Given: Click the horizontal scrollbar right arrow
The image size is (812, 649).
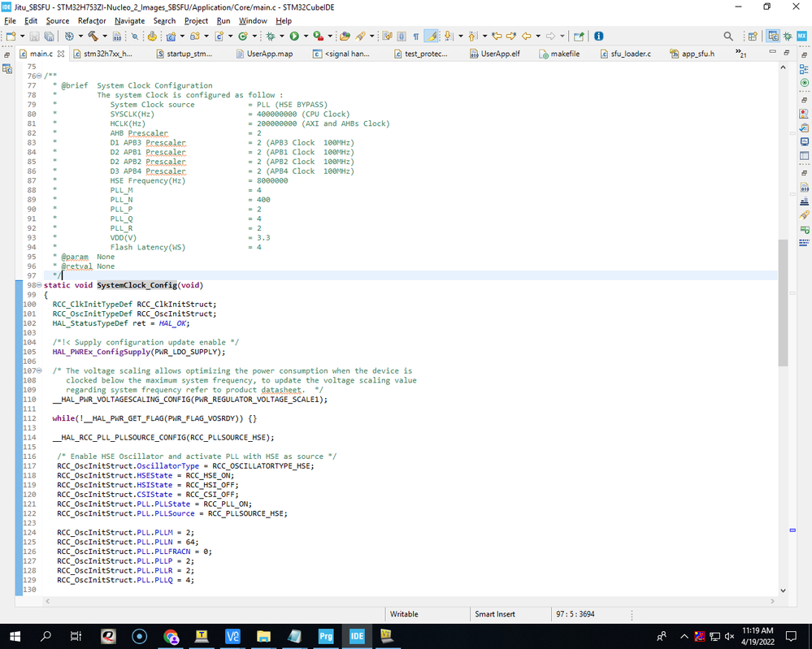Looking at the screenshot, I should tap(772, 601).
